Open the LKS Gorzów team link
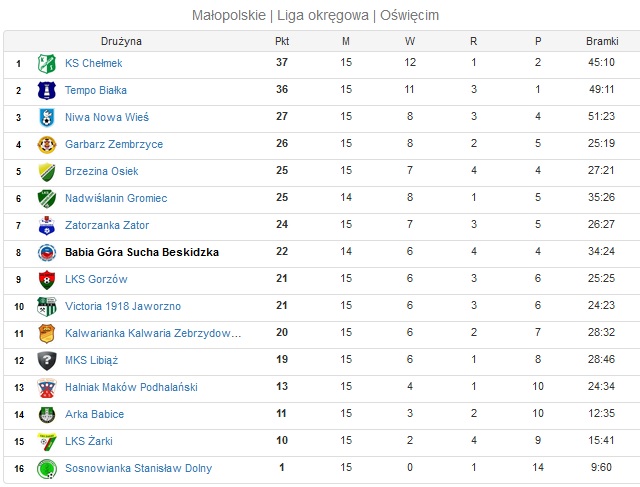The image size is (640, 487). [96, 279]
